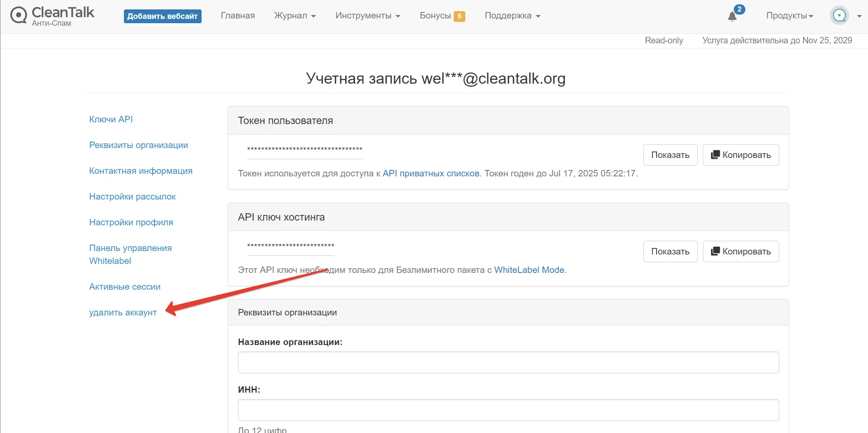Open Панель управления Whitelabel link
Screen dimensions: 868x433
[x=130, y=254]
